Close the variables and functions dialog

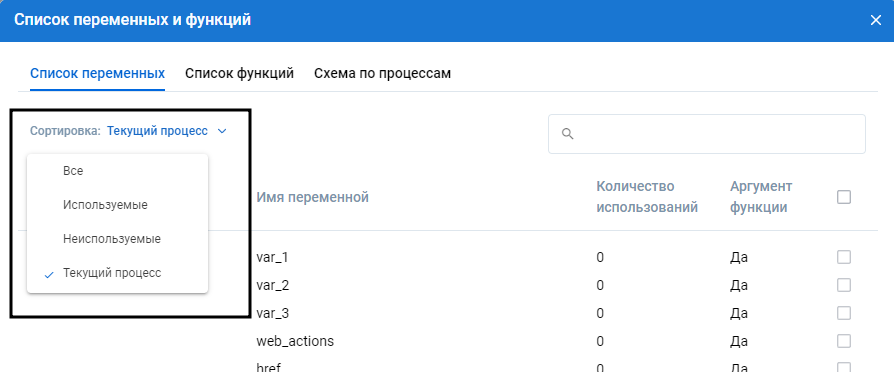click(876, 21)
